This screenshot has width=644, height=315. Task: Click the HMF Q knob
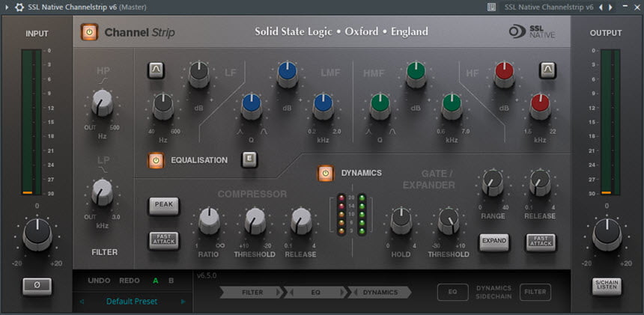pos(380,105)
